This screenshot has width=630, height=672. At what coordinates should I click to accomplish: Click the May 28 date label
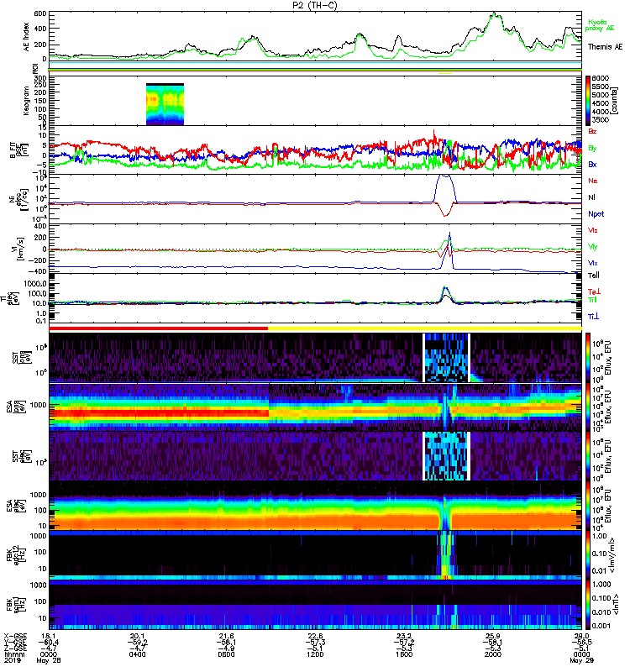(x=49, y=660)
